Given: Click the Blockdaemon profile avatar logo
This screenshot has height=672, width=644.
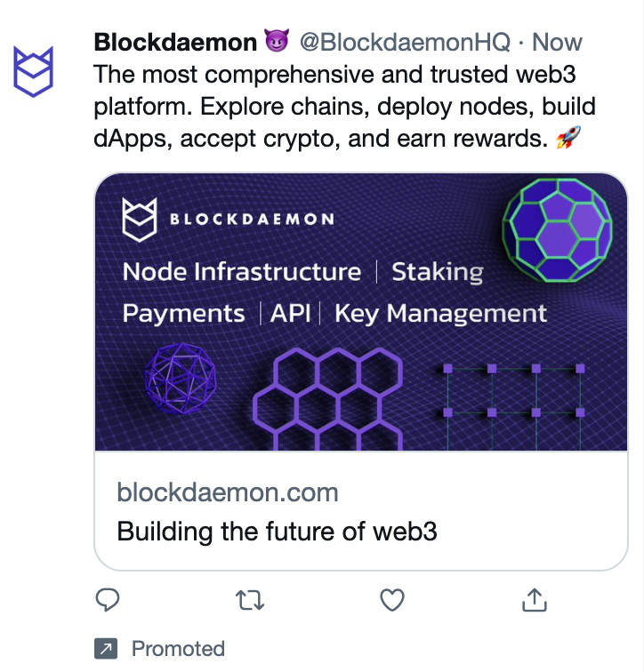Looking at the screenshot, I should click(x=35, y=69).
